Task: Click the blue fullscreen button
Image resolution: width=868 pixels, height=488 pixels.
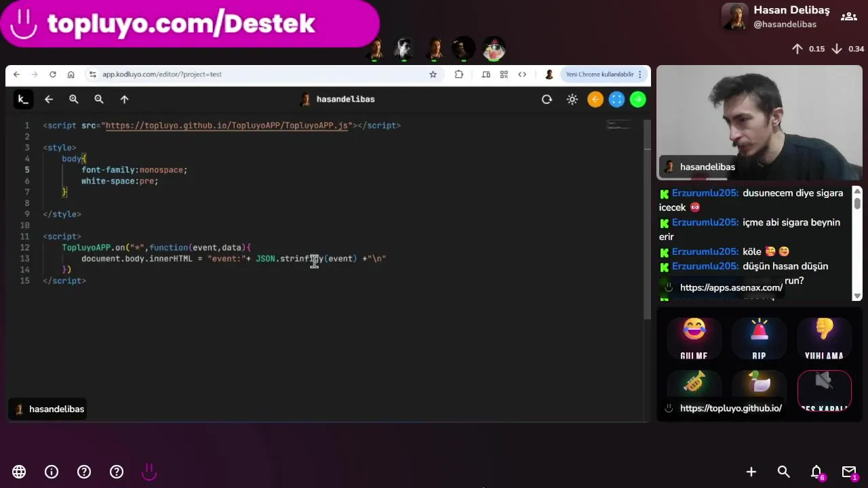Action: pyautogui.click(x=616, y=100)
